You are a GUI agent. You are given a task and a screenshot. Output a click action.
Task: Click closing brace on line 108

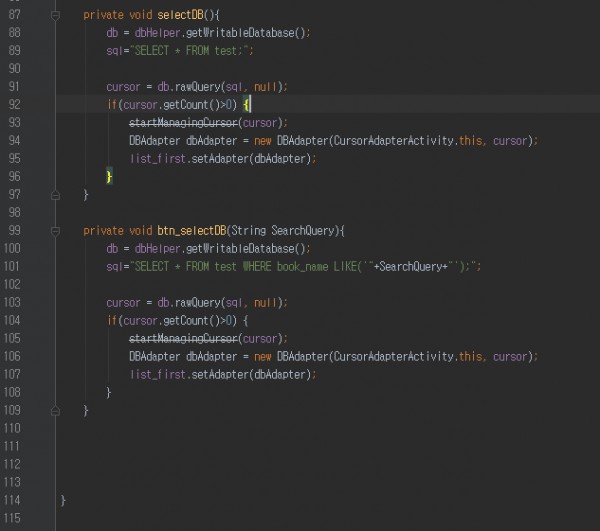tap(109, 393)
